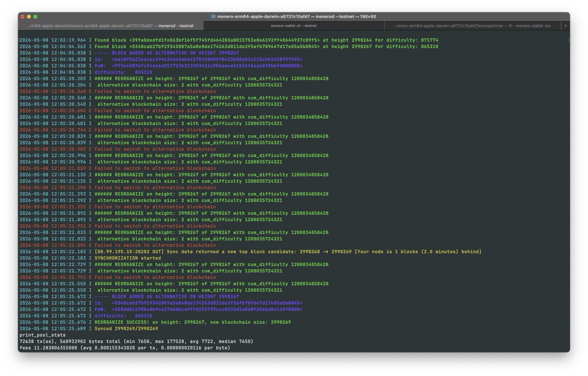Click the REORGANIZE line stamped 12:05:21.292
Image resolution: width=588 pixels, height=376 pixels.
click(x=174, y=194)
